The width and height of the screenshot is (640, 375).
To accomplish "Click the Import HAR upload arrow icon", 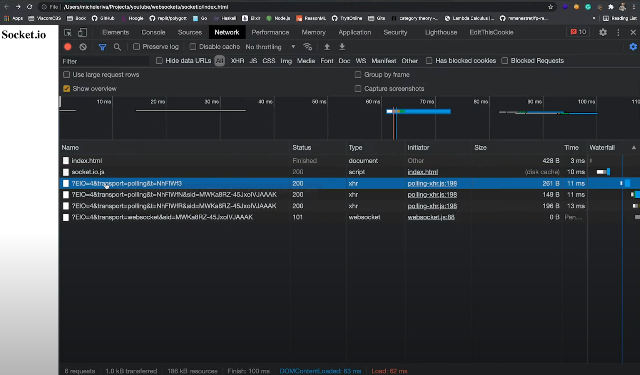I will (x=327, y=47).
